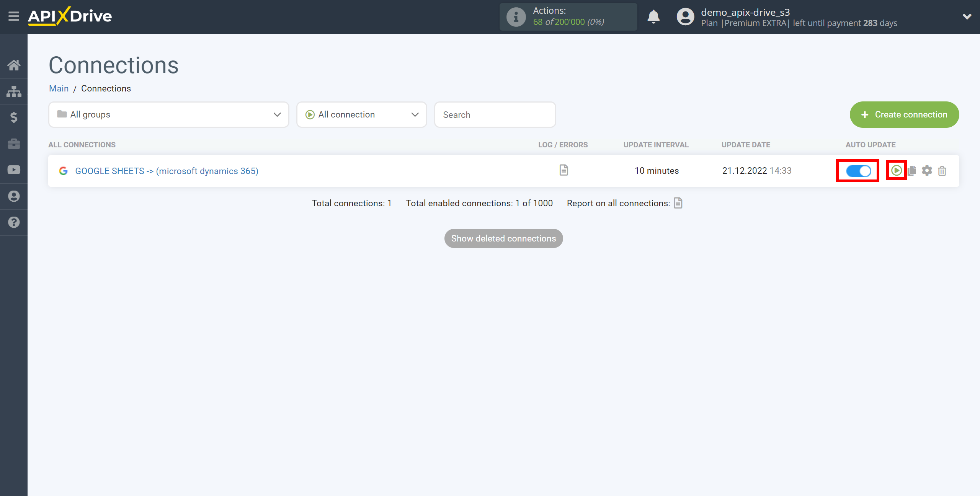980x496 pixels.
Task: Expand the account info dropdown in top right
Action: (x=967, y=16)
